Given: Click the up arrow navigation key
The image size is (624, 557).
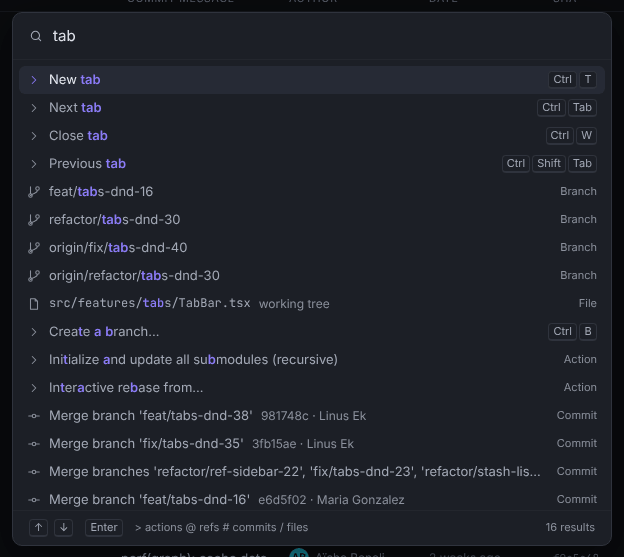Looking at the screenshot, I should pyautogui.click(x=39, y=528).
